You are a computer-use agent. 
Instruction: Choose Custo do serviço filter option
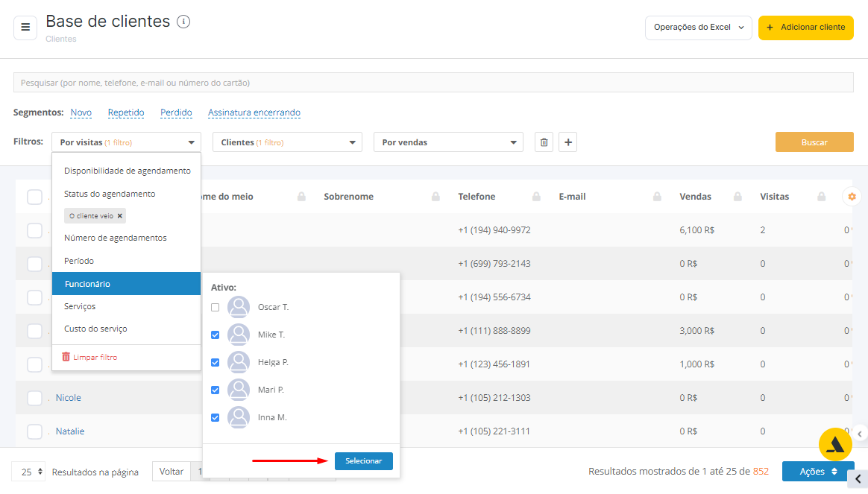click(95, 329)
